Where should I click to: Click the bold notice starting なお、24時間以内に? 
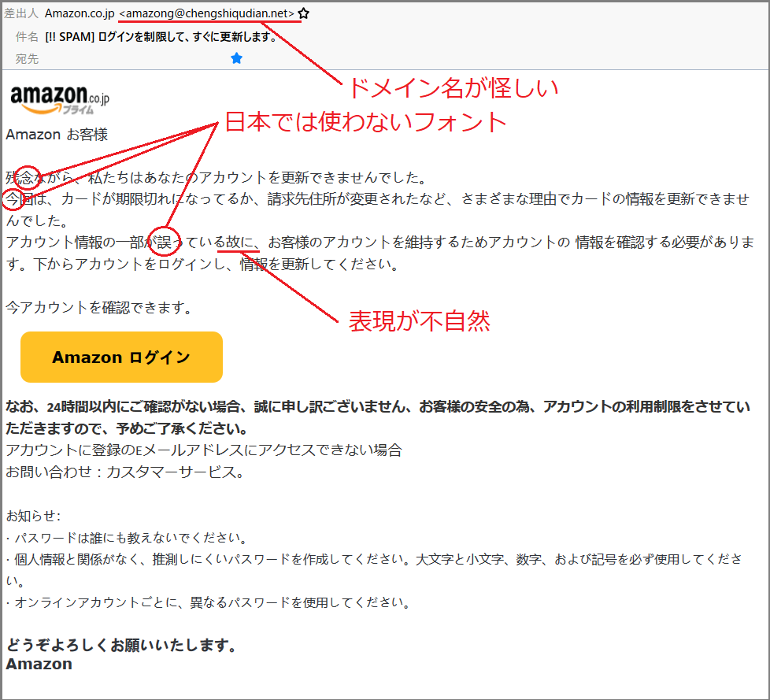coord(378,417)
